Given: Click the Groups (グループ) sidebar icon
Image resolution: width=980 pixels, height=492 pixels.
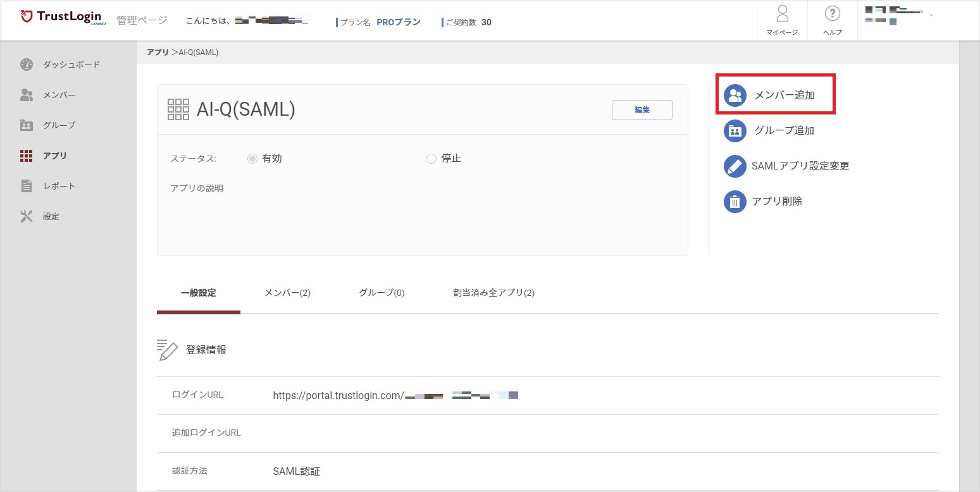Looking at the screenshot, I should 27,125.
